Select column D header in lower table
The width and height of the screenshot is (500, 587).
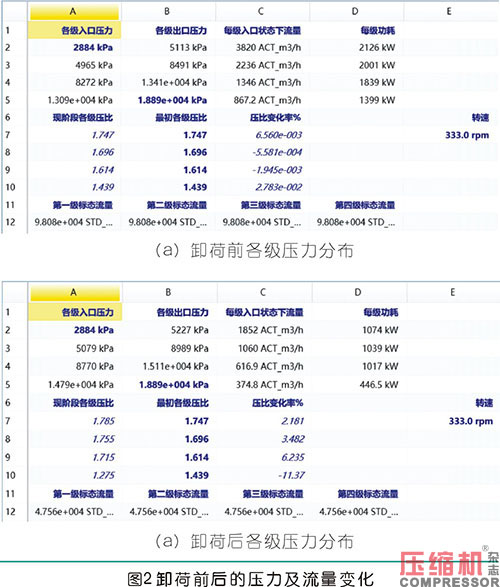[x=359, y=292]
